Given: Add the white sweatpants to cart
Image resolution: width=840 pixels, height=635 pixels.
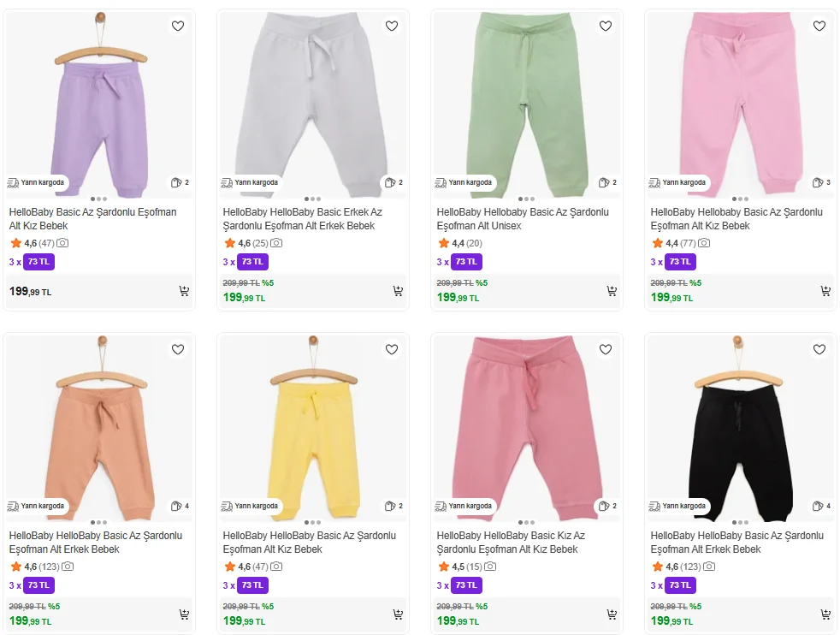Looking at the screenshot, I should pos(398,291).
